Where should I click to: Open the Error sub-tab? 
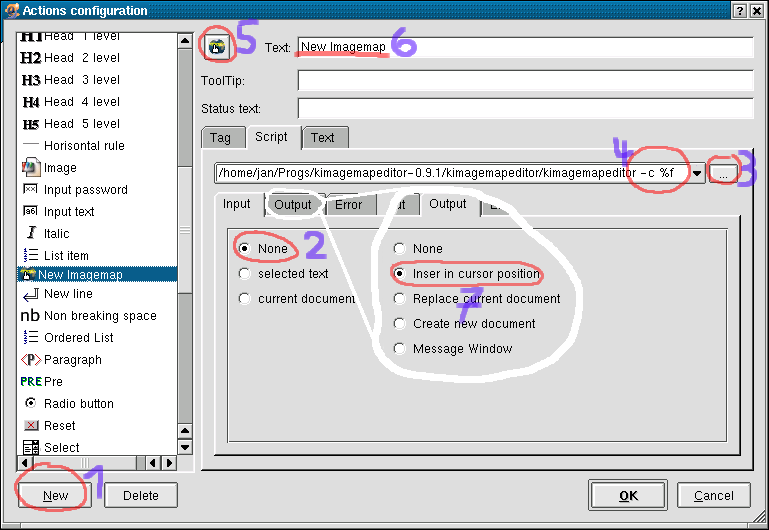(348, 205)
